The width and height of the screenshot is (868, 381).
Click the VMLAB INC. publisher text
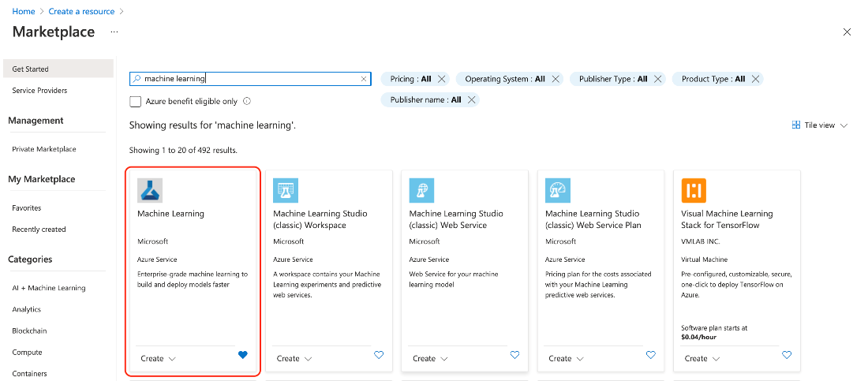tap(700, 241)
